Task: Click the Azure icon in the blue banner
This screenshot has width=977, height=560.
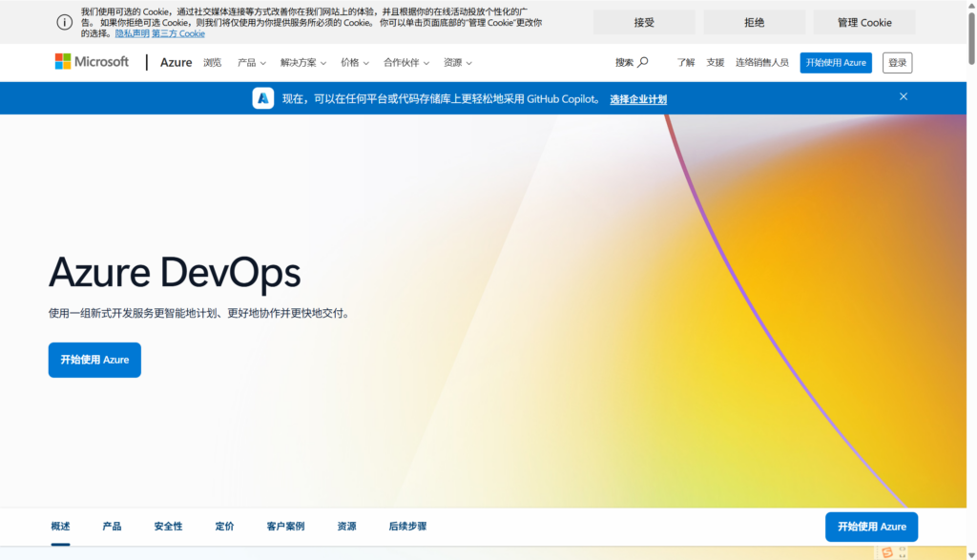Action: click(263, 98)
